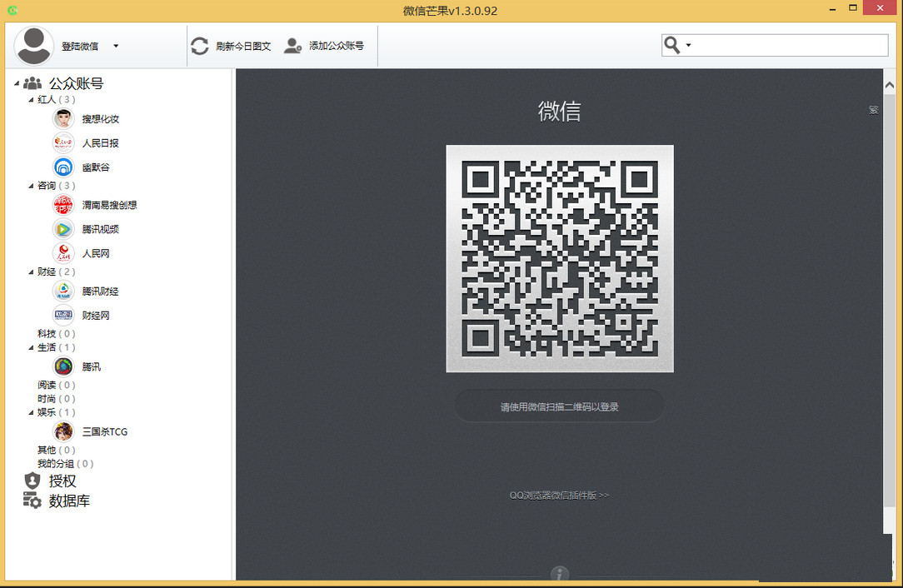Image resolution: width=903 pixels, height=588 pixels.
Task: Select the 其他 (0) category
Action: click(57, 450)
